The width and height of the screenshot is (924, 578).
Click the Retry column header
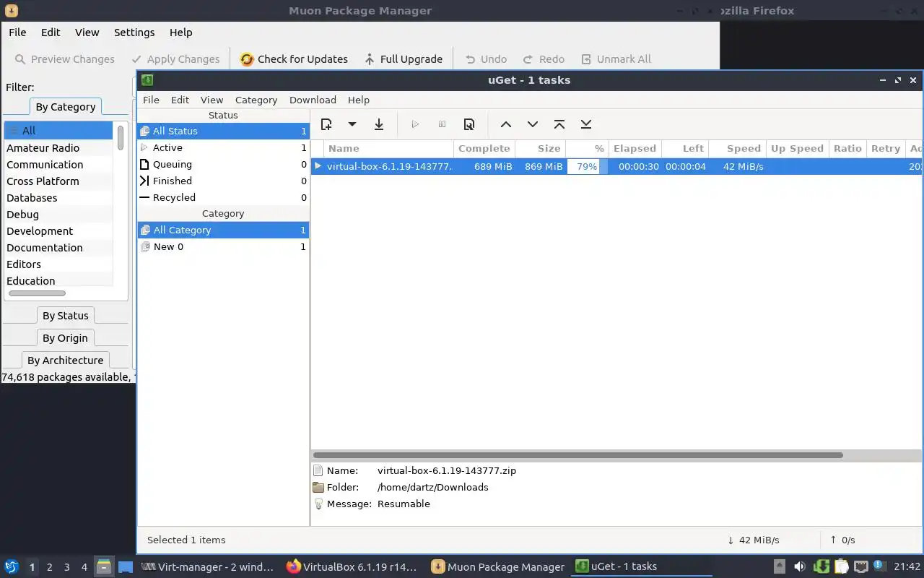[886, 148]
